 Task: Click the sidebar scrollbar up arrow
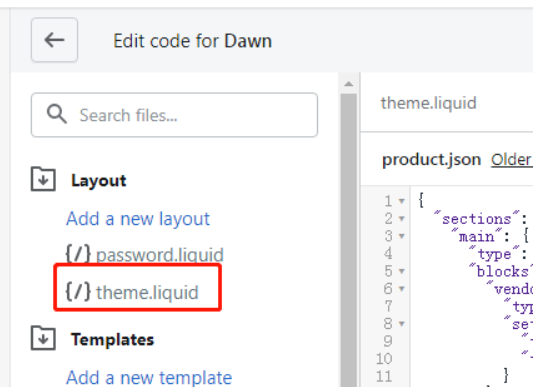pos(349,84)
